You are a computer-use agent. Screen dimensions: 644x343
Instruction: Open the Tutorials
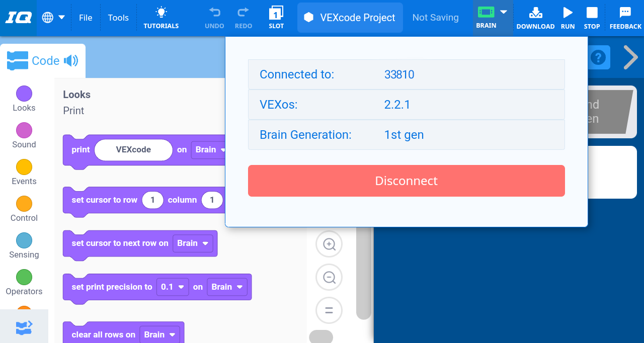pos(160,18)
